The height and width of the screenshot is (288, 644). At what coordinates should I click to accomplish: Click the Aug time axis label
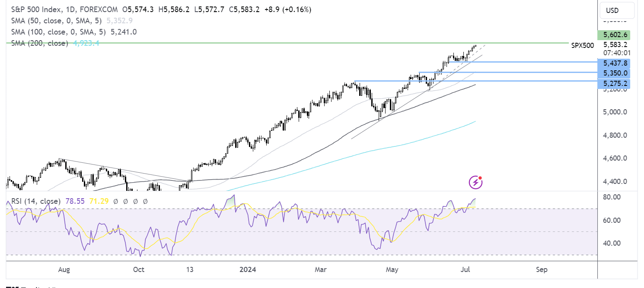64,269
